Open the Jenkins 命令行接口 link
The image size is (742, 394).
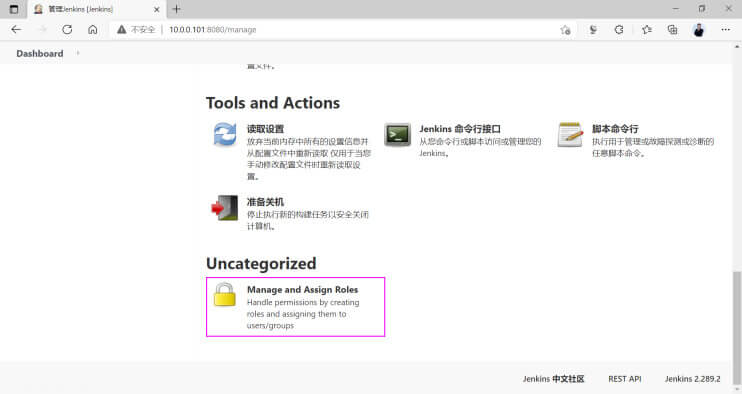(460, 129)
